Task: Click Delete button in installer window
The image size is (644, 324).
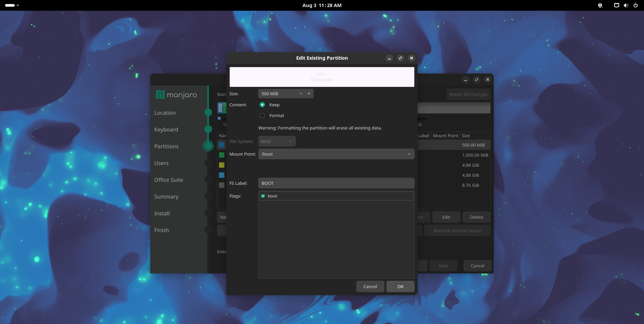Action: point(476,217)
